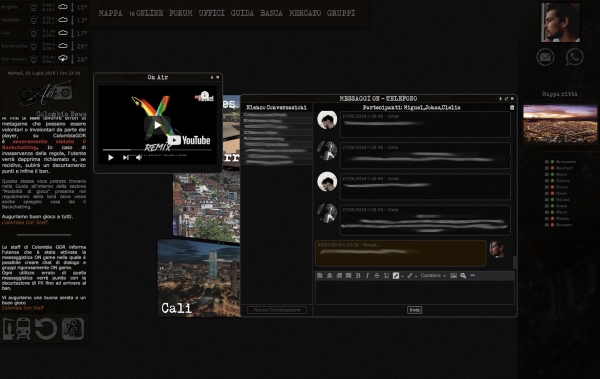
Task: Toggle bold formatting in message editor
Action: (358, 276)
